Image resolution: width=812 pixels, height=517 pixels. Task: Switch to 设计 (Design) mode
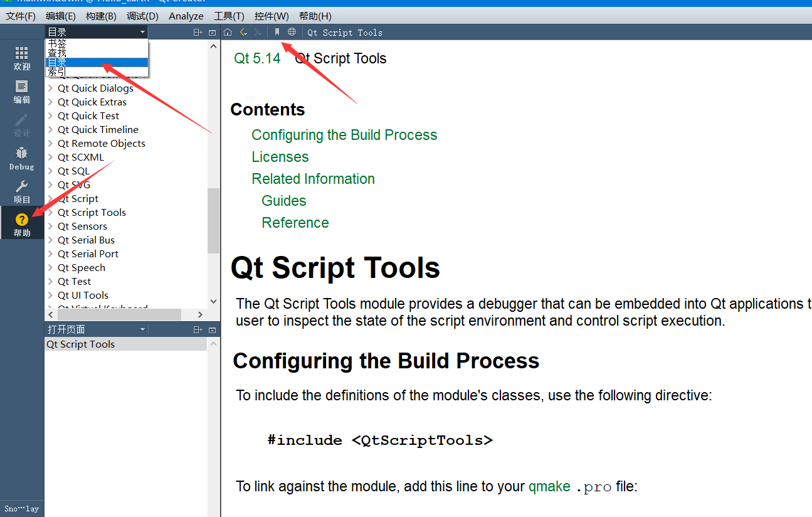pyautogui.click(x=22, y=125)
